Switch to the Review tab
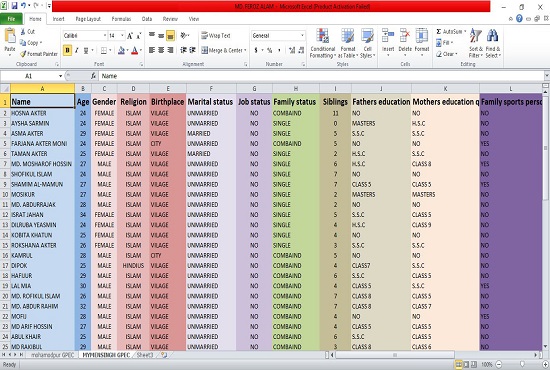This screenshot has width=550, height=370. (170, 19)
